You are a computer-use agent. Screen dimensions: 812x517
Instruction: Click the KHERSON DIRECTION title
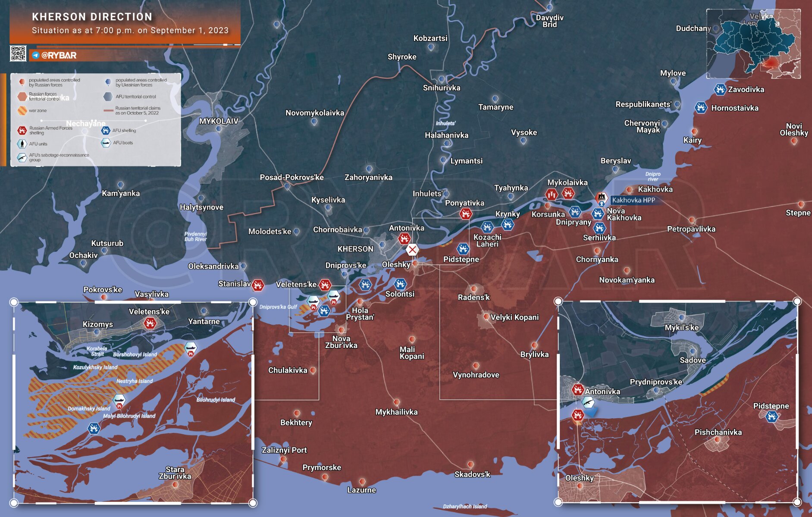coord(92,17)
